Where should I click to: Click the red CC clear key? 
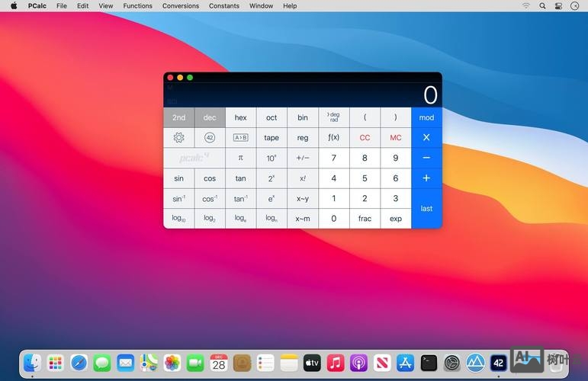365,137
